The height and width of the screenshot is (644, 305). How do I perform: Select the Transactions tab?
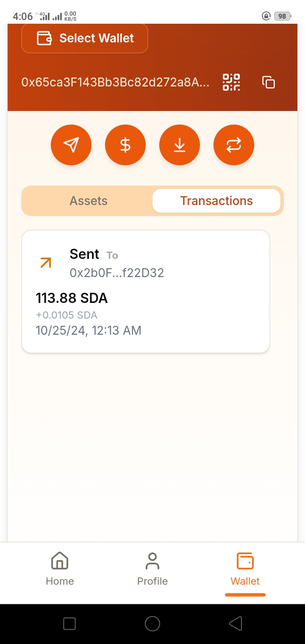point(216,201)
